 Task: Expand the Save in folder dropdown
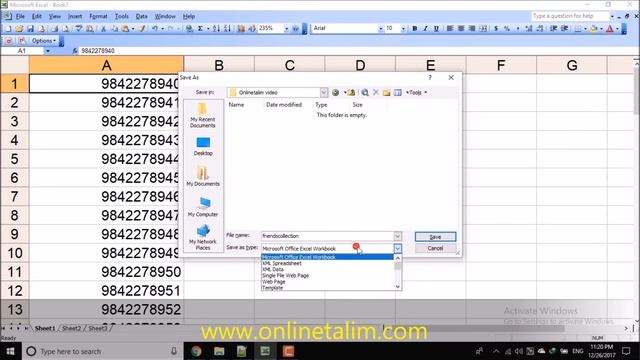click(x=324, y=93)
